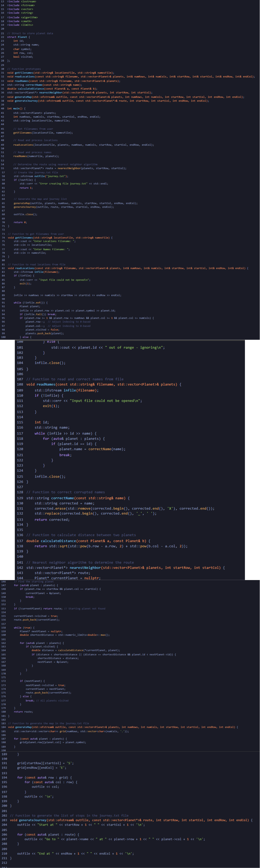The height and width of the screenshot is (868, 260).
Task: Click "Planet* currentPlanet = nullptr;" line
Action: pyautogui.click(x=68, y=578)
